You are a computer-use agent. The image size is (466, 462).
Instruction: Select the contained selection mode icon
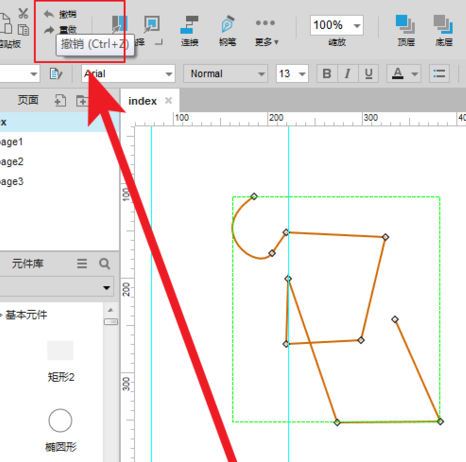[x=151, y=24]
